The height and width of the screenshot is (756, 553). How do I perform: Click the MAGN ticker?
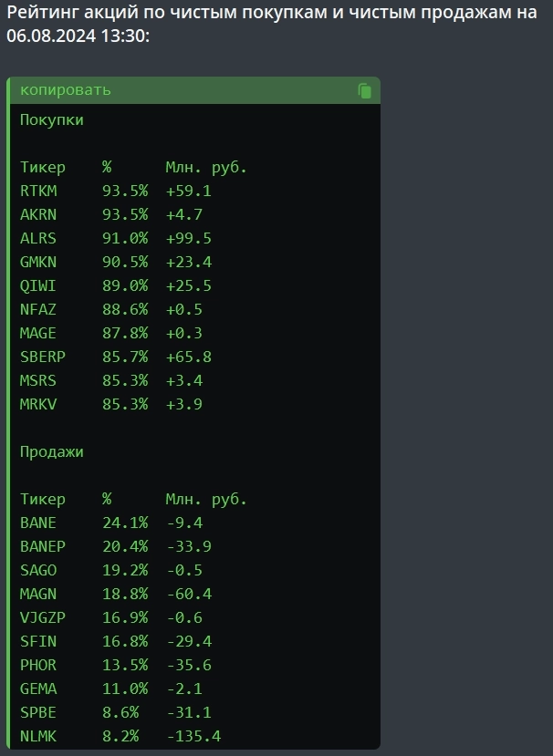[38, 595]
